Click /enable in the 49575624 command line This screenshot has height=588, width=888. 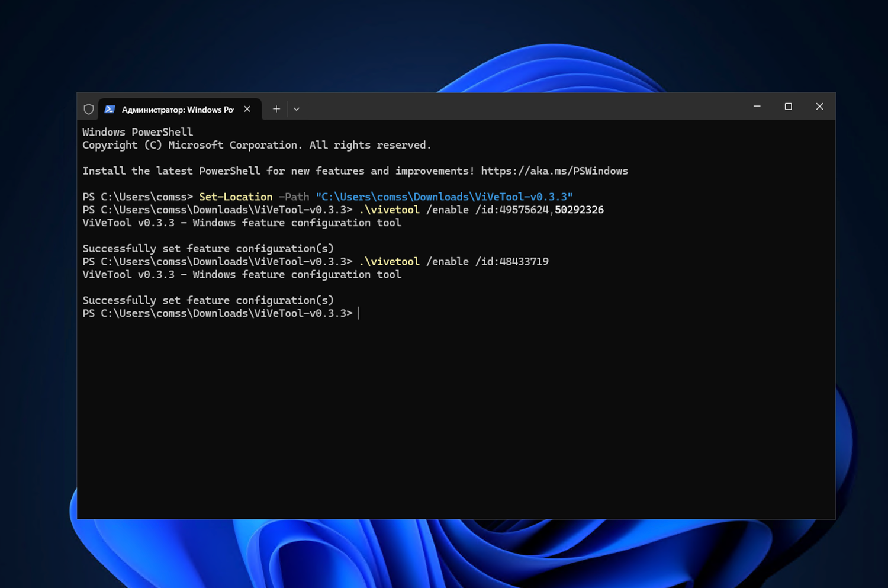pyautogui.click(x=448, y=210)
